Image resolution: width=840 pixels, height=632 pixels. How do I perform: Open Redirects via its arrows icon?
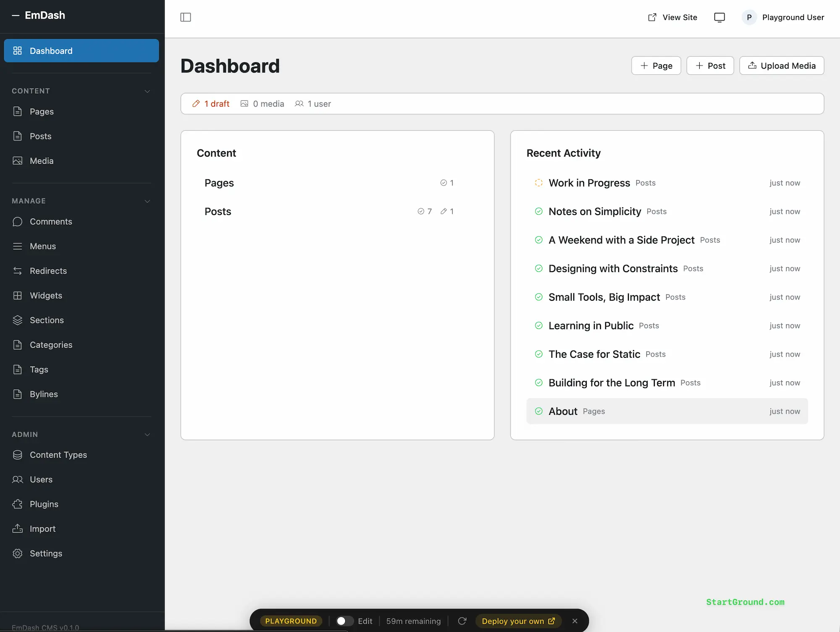click(x=17, y=271)
